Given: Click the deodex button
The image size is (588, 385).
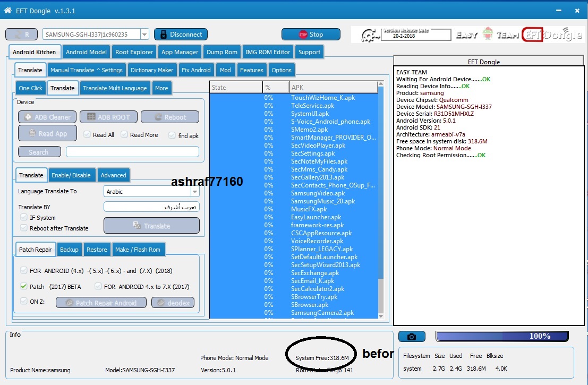Looking at the screenshot, I should pos(173,303).
